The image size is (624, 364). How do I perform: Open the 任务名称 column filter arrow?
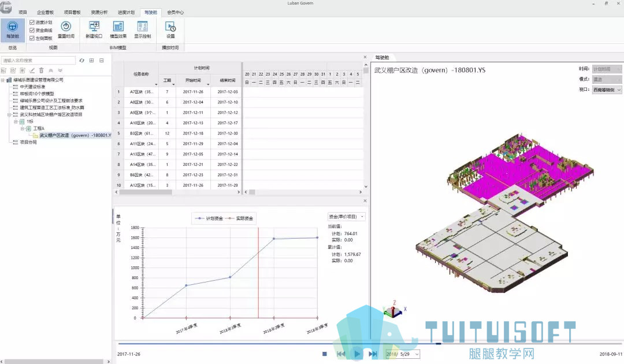155,84
